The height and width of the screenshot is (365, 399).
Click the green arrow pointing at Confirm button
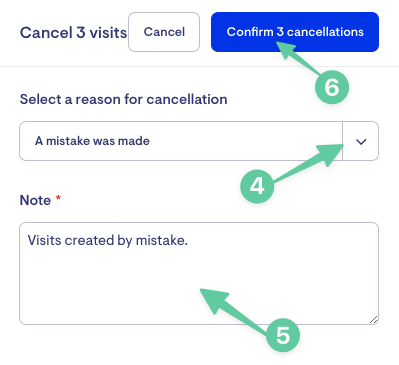(x=297, y=58)
